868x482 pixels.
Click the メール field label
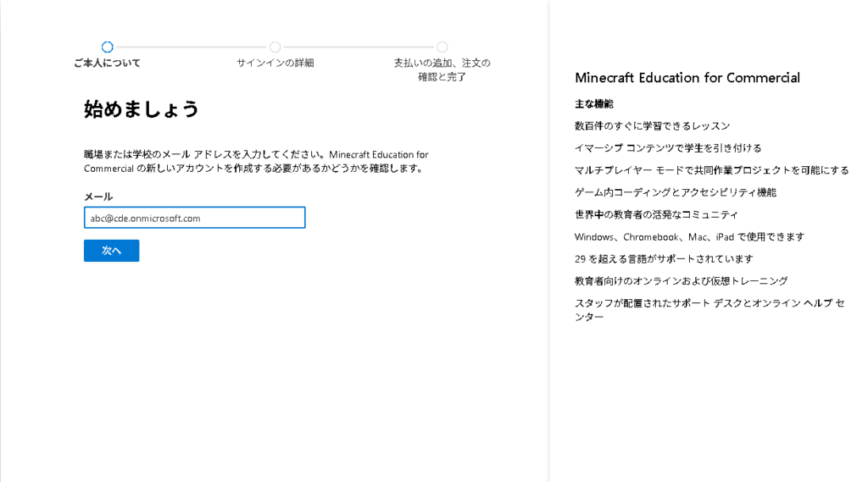click(x=98, y=197)
